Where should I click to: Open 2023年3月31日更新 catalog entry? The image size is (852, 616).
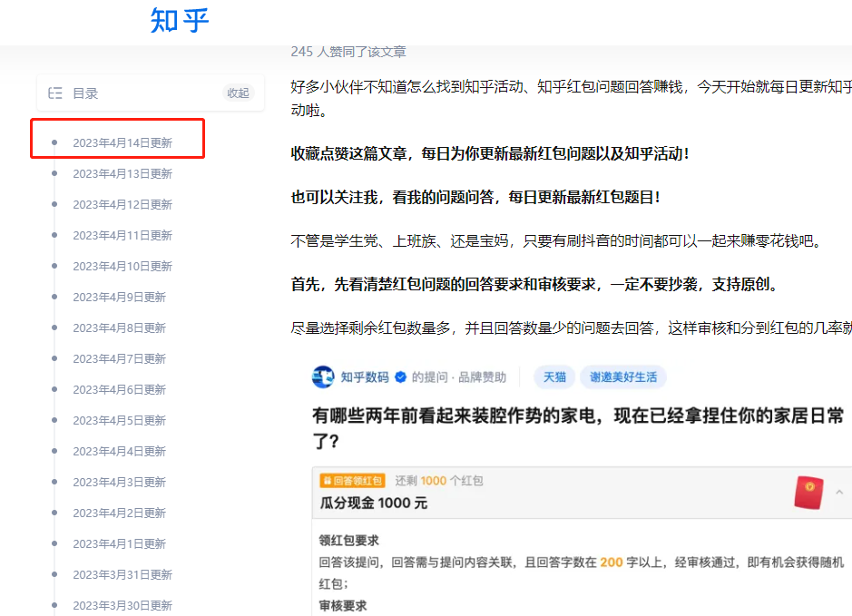pos(122,574)
